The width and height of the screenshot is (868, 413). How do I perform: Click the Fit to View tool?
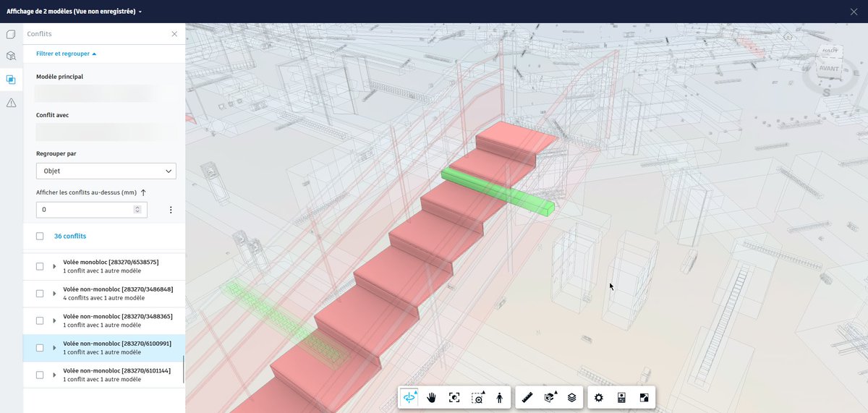click(454, 397)
